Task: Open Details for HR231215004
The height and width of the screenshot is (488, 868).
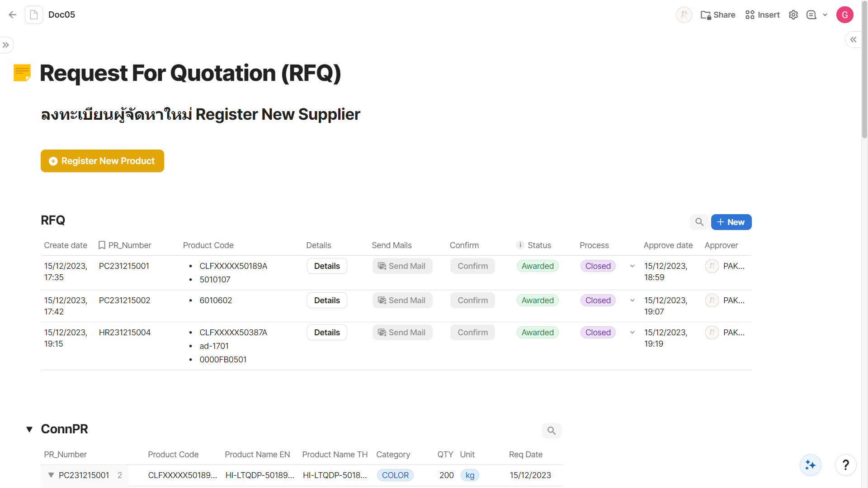Action: 327,333
